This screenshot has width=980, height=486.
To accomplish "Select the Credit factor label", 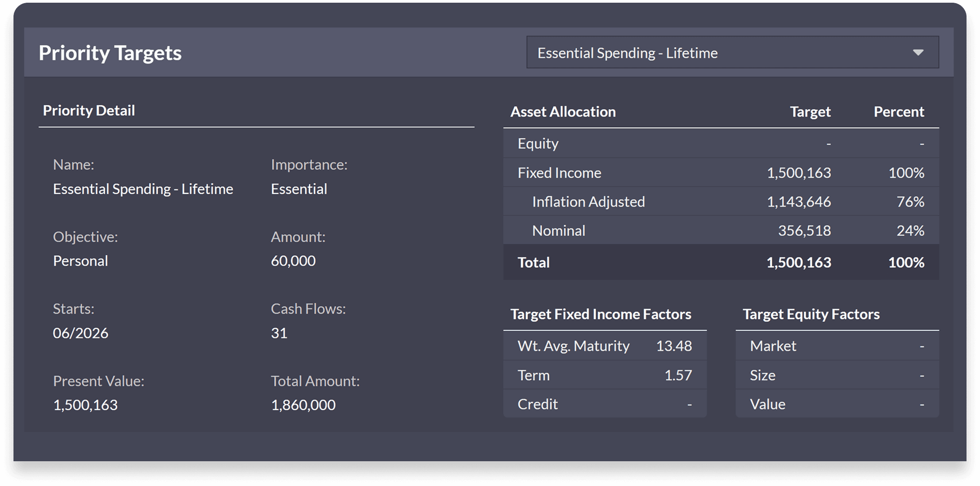I will 538,405.
